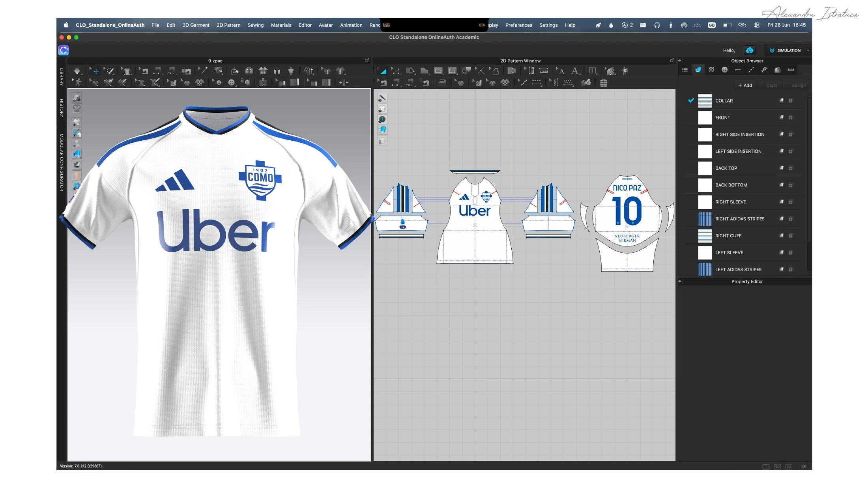This screenshot has height=488, width=868.
Task: Open the SIMULATION mode dropdown arrow
Action: (x=808, y=50)
